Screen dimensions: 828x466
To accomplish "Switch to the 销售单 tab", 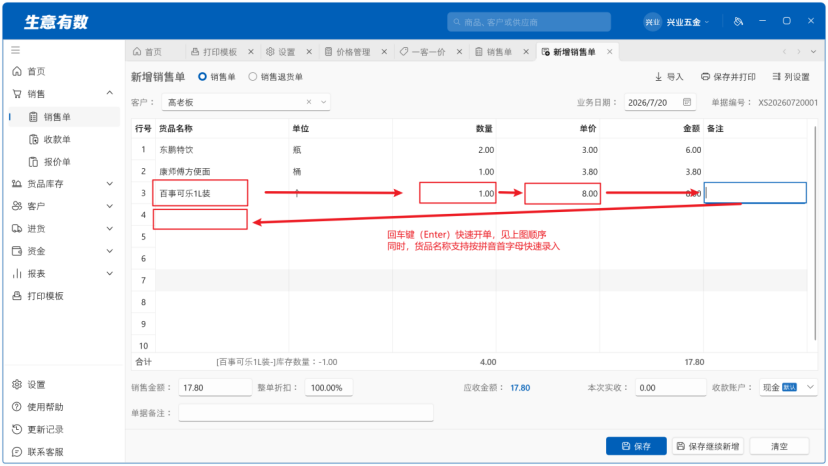I will click(x=494, y=52).
